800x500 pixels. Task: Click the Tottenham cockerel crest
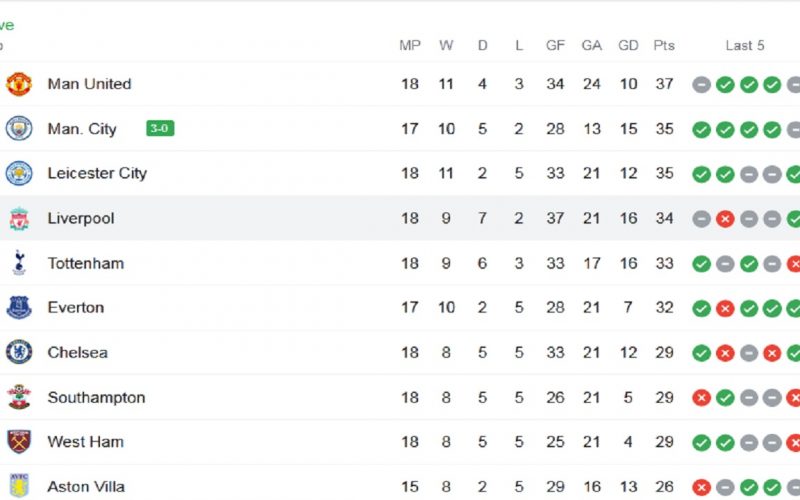[x=19, y=263]
